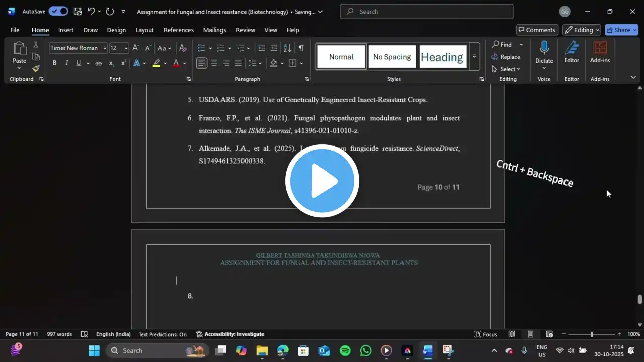Redo the last action

(110, 11)
